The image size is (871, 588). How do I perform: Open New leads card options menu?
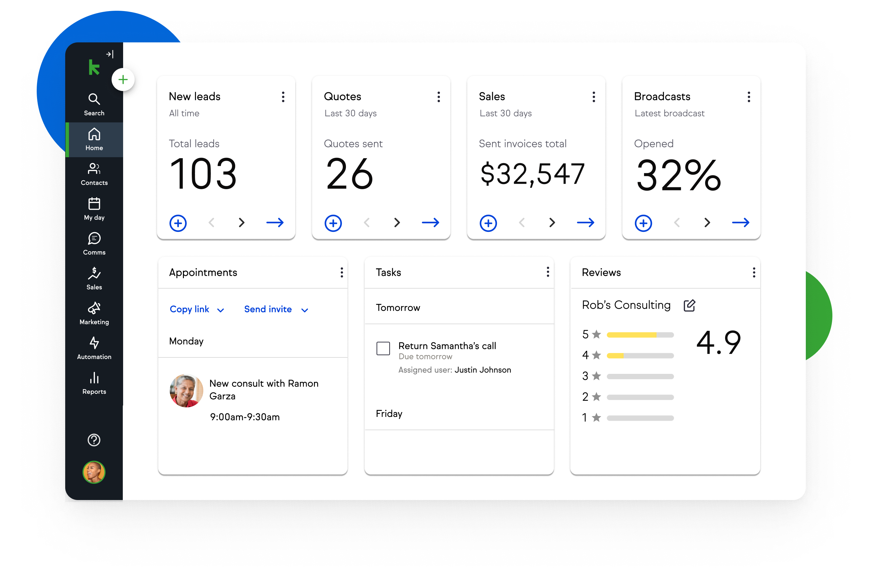[x=283, y=97]
